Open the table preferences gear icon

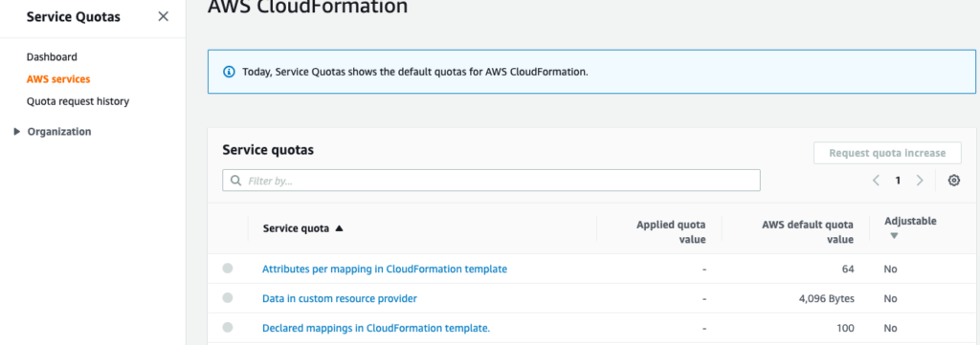954,181
